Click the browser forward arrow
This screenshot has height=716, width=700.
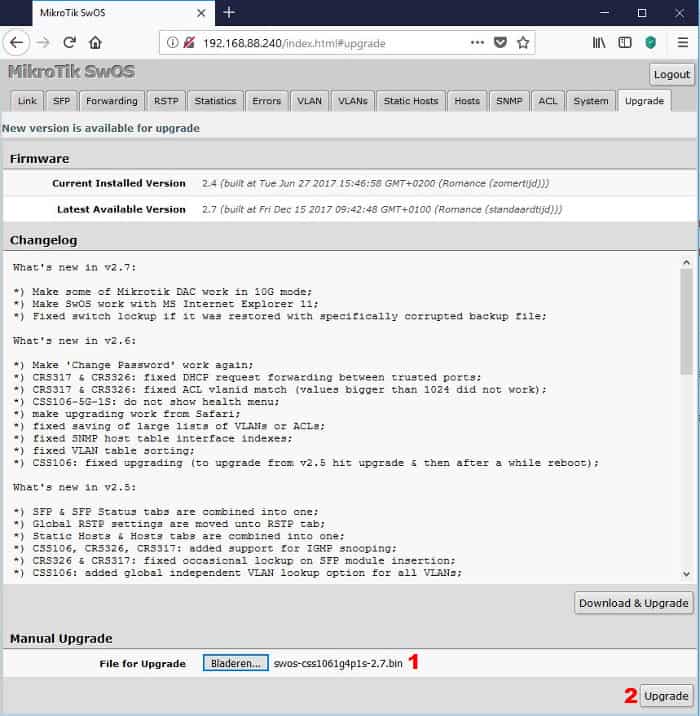pyautogui.click(x=43, y=43)
